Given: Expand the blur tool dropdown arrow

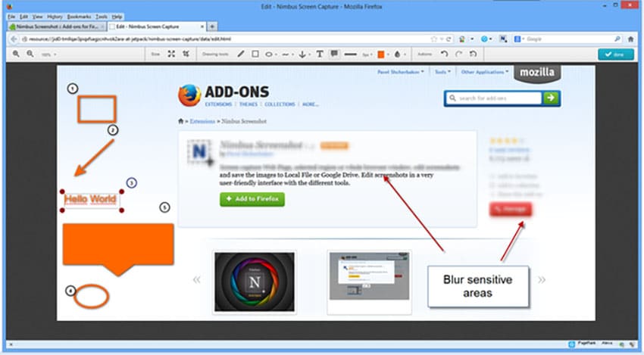Looking at the screenshot, I should click(405, 54).
